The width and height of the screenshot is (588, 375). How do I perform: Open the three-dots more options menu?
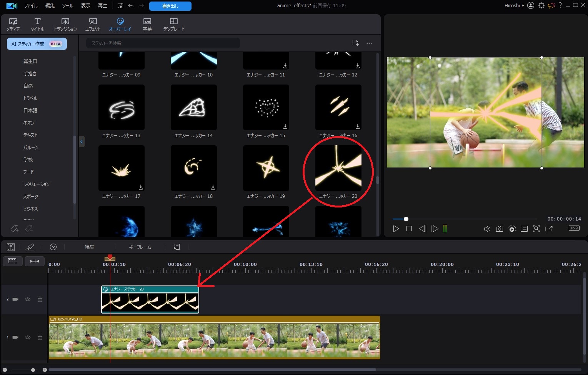click(x=369, y=43)
